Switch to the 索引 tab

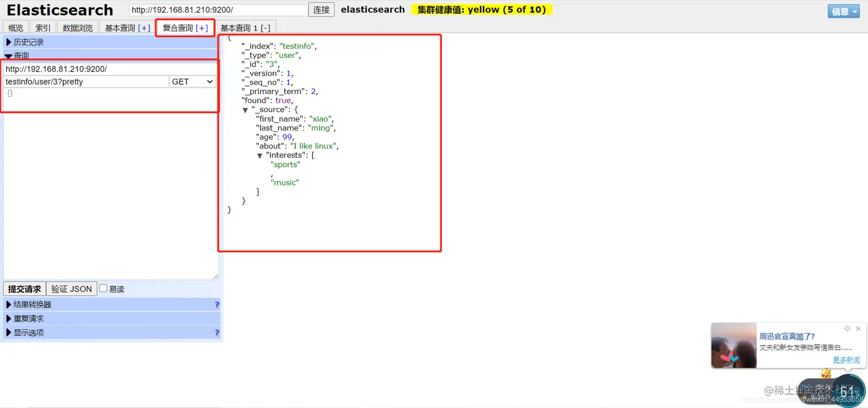click(x=42, y=28)
